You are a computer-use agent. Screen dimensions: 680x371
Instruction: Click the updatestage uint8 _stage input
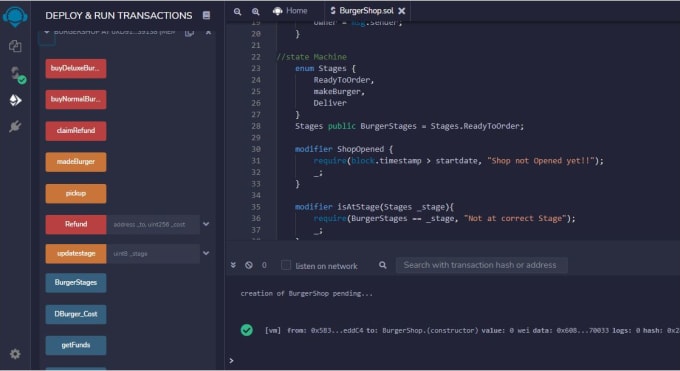(153, 254)
